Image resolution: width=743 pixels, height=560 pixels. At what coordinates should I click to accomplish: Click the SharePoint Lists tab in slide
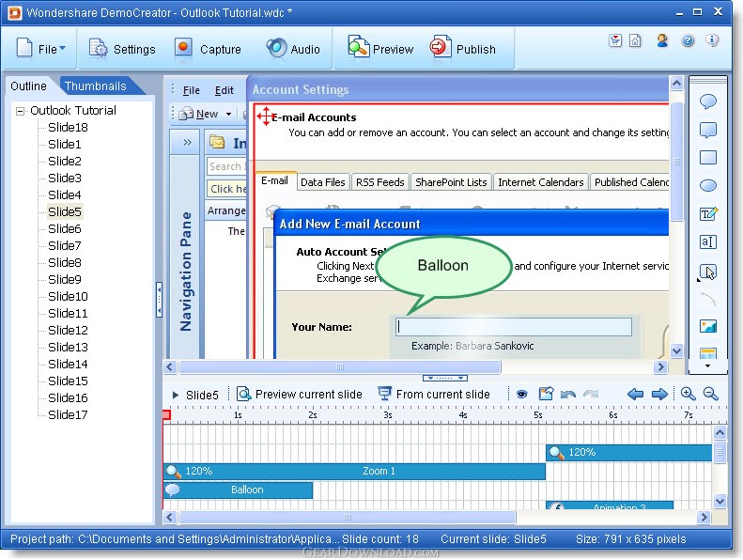pyautogui.click(x=451, y=182)
